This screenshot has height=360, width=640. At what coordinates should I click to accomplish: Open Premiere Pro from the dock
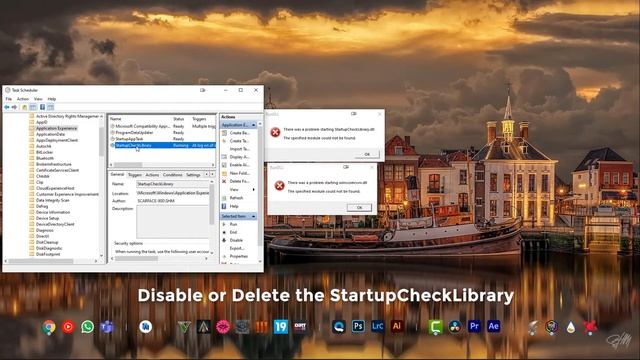coord(474,327)
